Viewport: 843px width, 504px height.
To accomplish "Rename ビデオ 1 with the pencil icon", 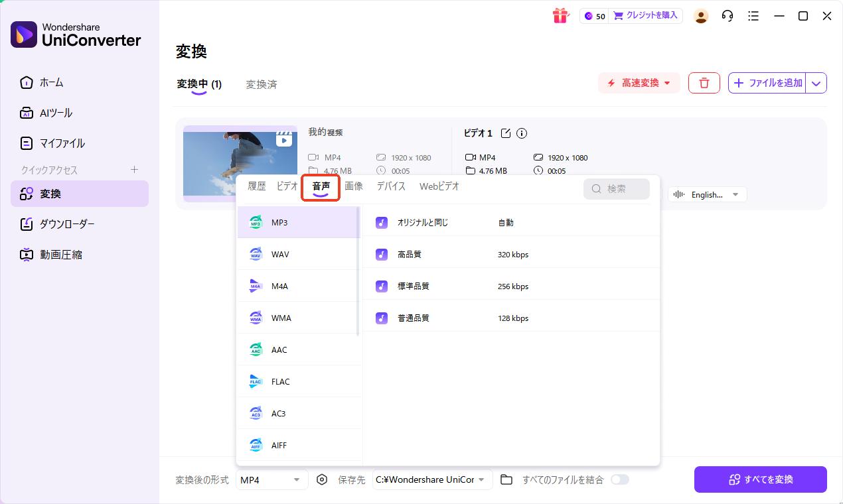I will point(506,133).
